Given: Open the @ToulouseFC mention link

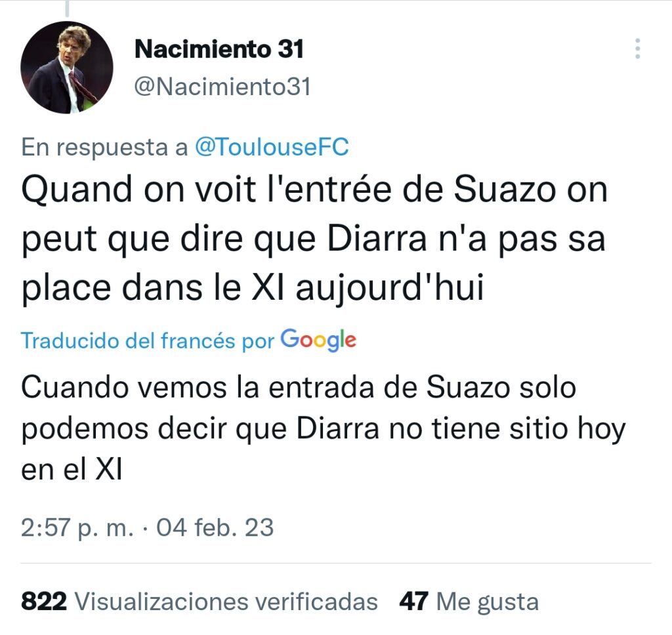Looking at the screenshot, I should coord(272,147).
